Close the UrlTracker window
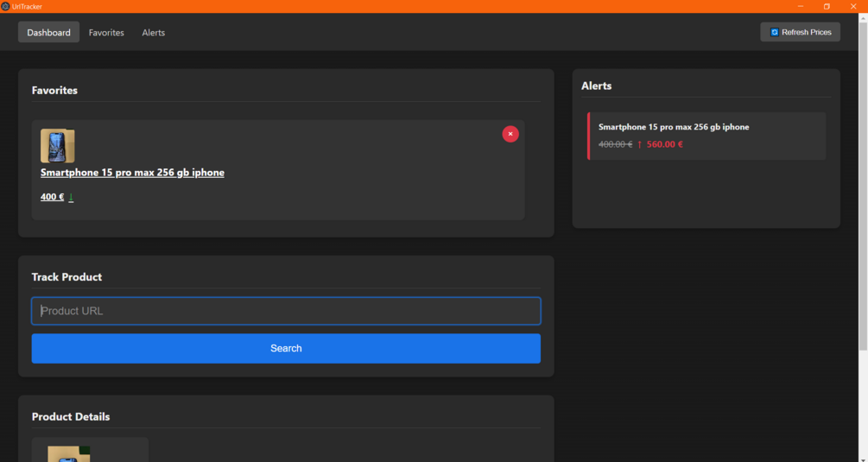 (853, 7)
